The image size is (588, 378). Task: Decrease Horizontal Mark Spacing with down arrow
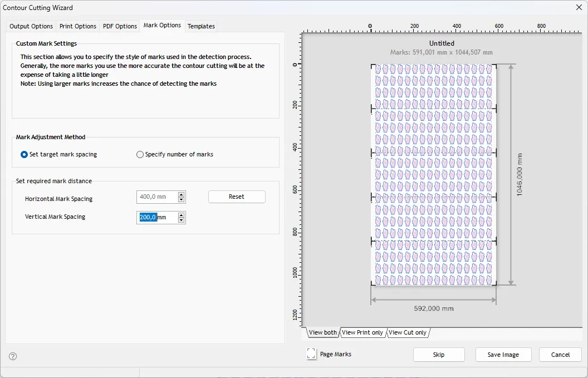[182, 199]
